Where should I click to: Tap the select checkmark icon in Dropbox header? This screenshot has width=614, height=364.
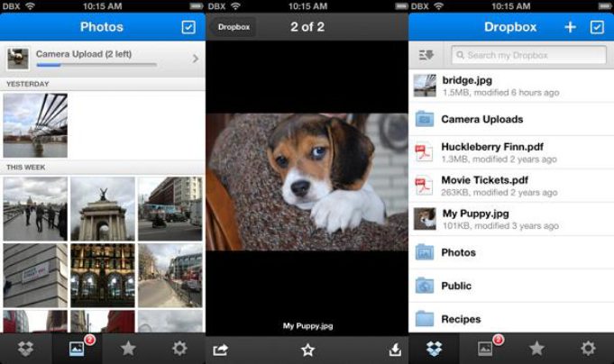597,27
